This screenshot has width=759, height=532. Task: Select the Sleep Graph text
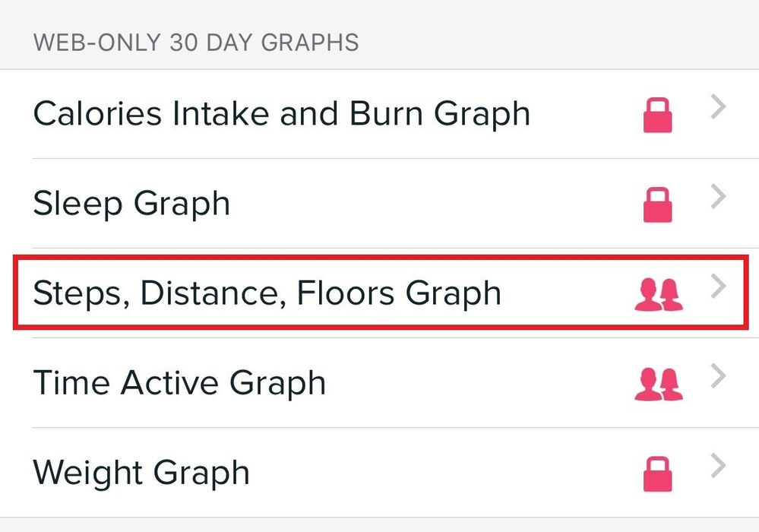pyautogui.click(x=131, y=204)
